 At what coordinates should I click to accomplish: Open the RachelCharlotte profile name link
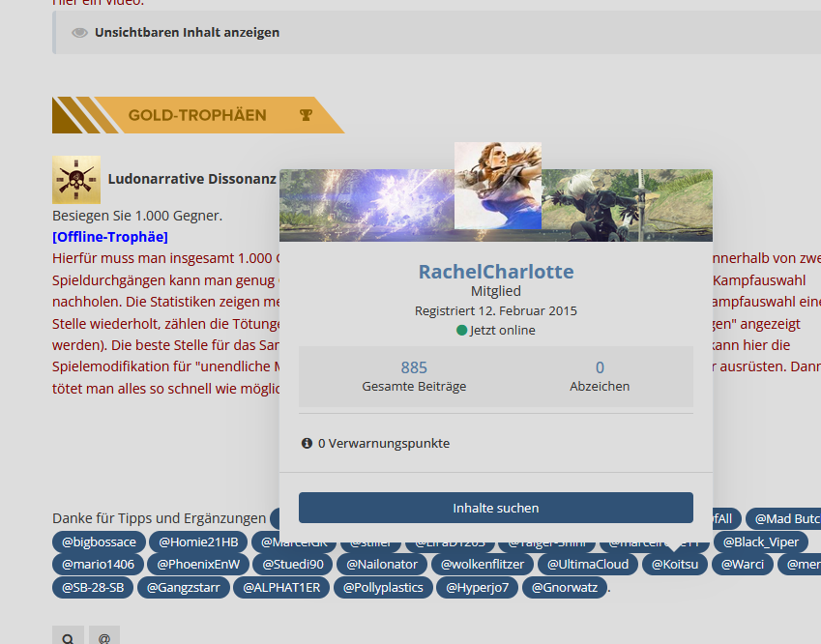(x=496, y=272)
